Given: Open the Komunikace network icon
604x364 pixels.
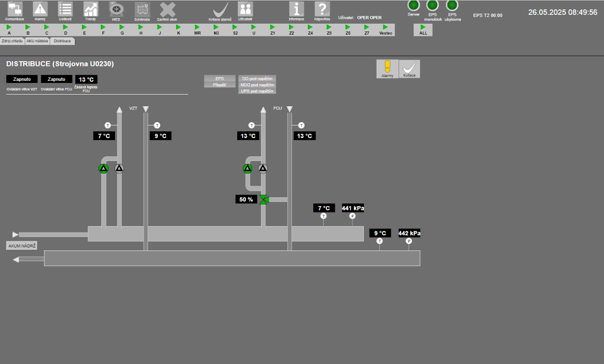Looking at the screenshot, I should click(15, 9).
